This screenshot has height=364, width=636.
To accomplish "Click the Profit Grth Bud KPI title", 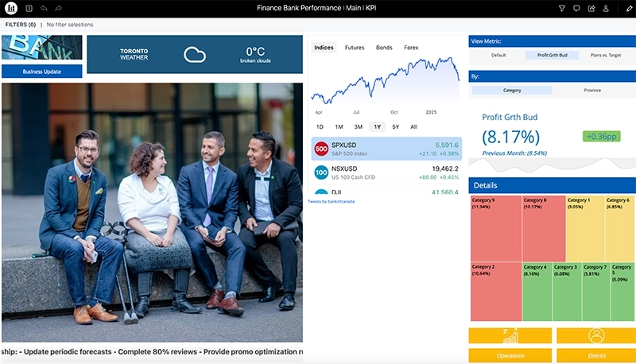I will [510, 117].
